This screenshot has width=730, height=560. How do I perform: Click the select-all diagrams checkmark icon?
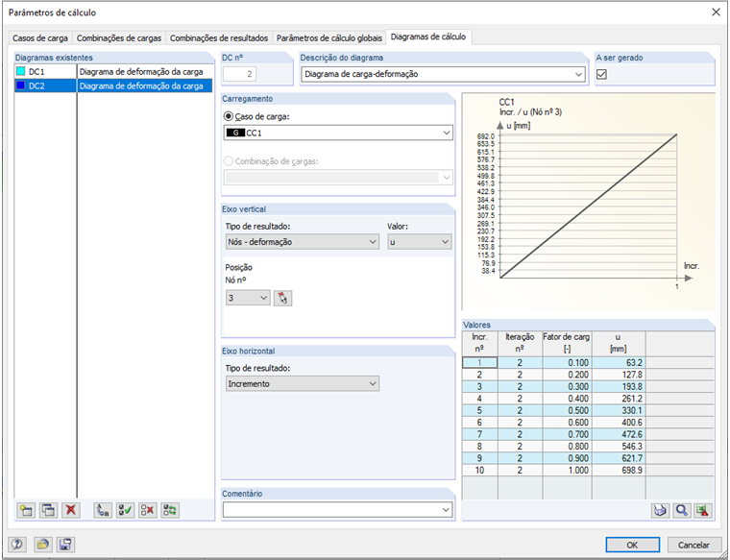(x=125, y=510)
